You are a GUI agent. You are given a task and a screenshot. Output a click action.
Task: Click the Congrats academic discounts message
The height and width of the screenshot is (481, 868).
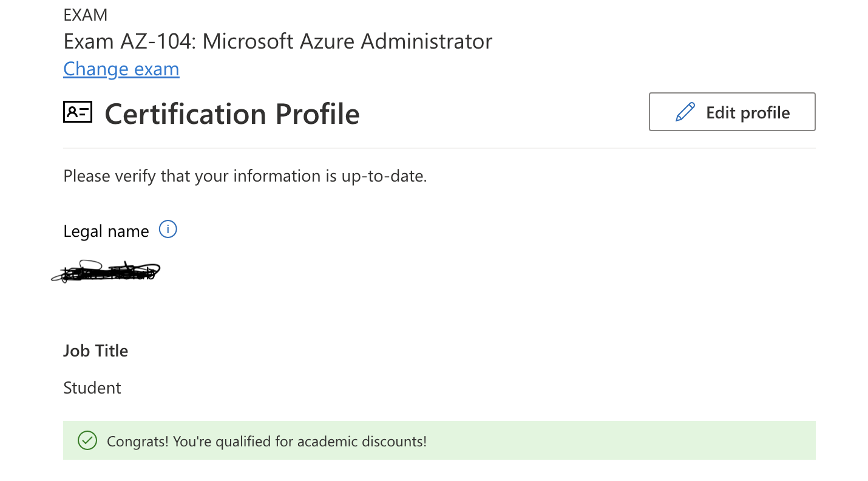coord(266,442)
